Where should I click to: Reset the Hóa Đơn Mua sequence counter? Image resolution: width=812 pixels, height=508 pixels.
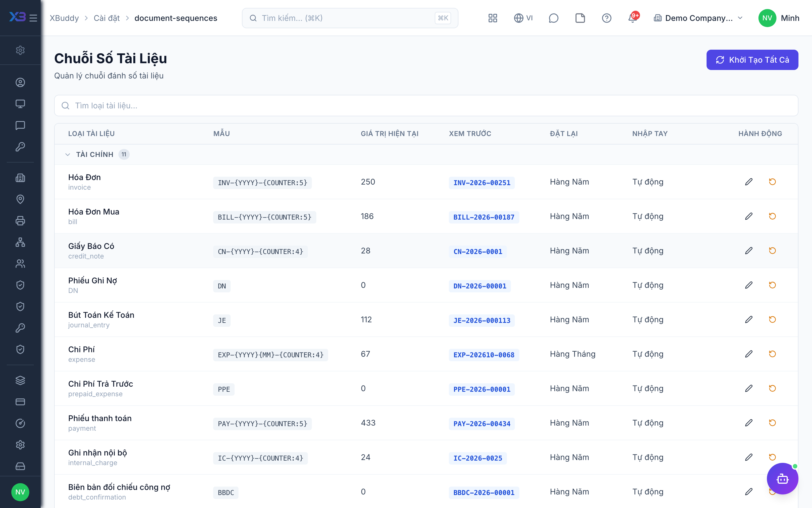pos(772,216)
